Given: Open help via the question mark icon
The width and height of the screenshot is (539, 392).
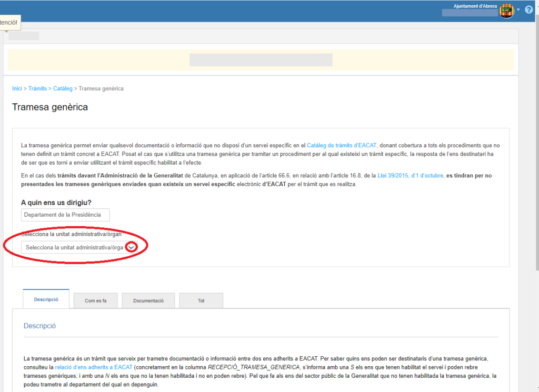Looking at the screenshot, I should tap(528, 10).
